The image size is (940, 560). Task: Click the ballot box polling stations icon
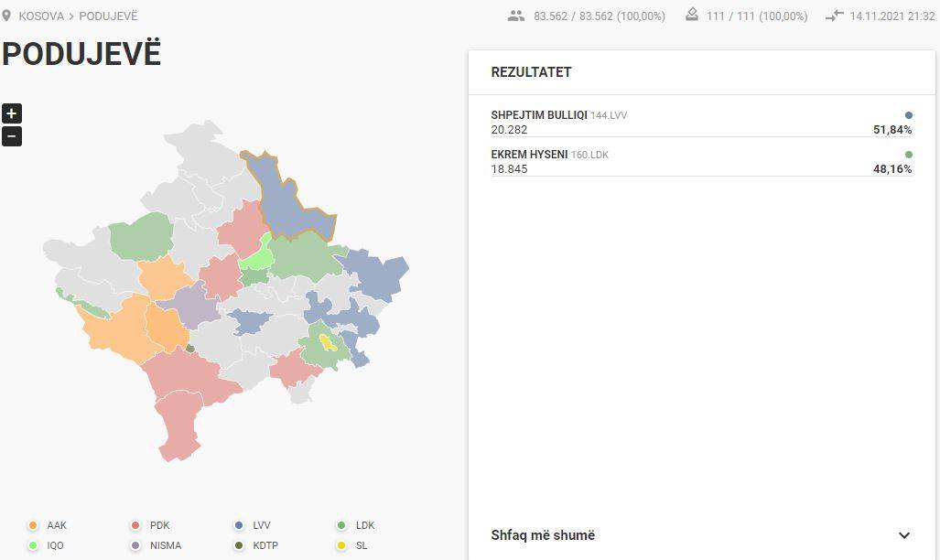[x=691, y=15]
